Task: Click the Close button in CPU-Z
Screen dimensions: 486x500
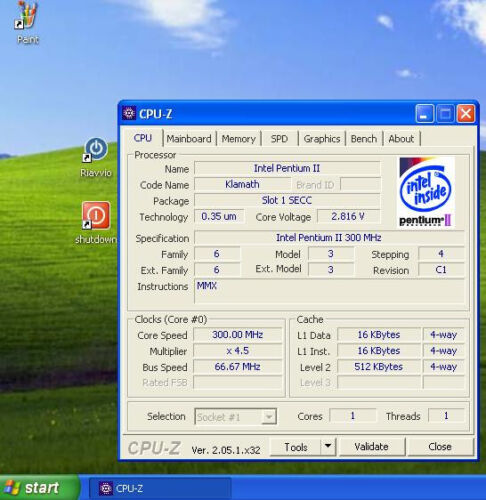Action: click(x=440, y=447)
